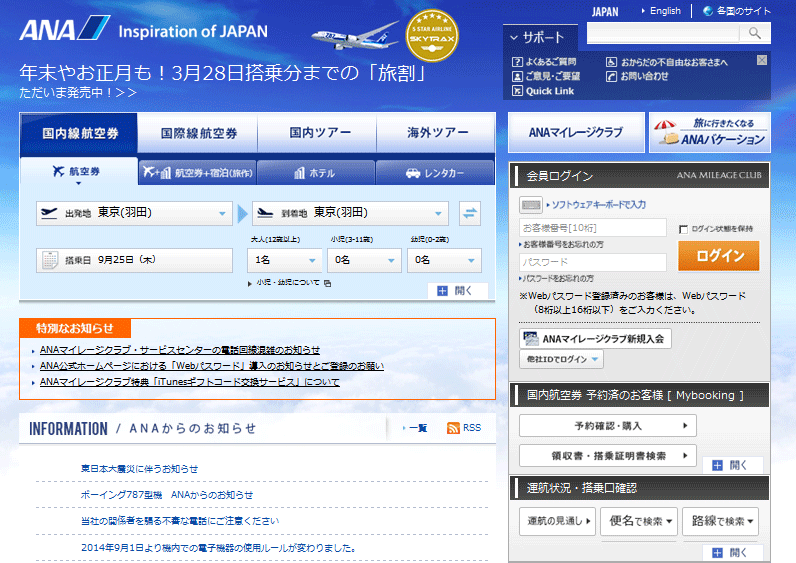Click 運航の見通し button

(557, 521)
